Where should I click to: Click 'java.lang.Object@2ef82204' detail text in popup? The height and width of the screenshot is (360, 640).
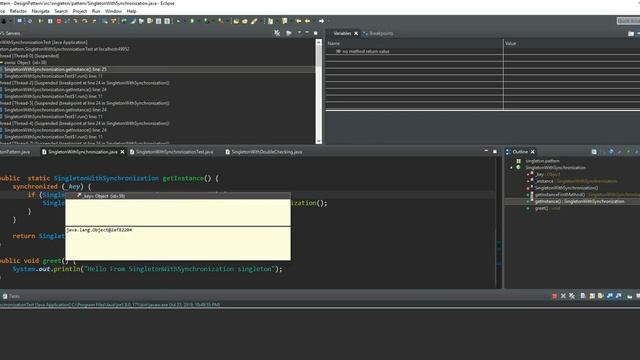99,230
